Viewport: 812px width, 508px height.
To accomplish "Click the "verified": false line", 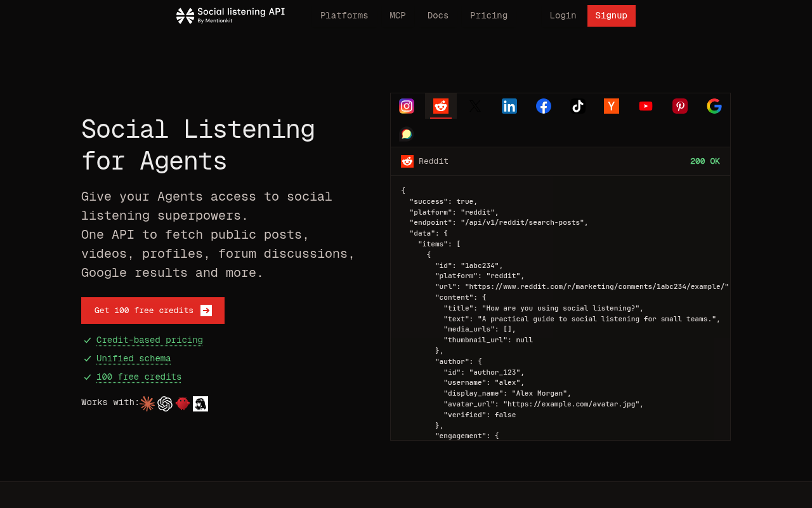I will [x=480, y=415].
